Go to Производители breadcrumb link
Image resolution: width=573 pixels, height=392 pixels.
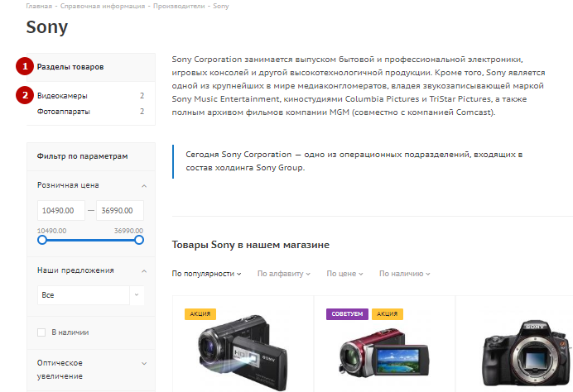pos(179,7)
